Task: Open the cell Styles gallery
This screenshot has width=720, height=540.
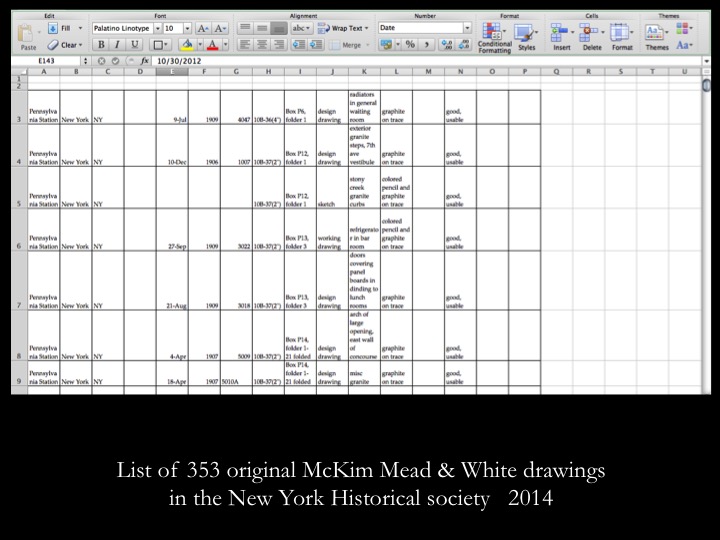Action: [x=526, y=37]
